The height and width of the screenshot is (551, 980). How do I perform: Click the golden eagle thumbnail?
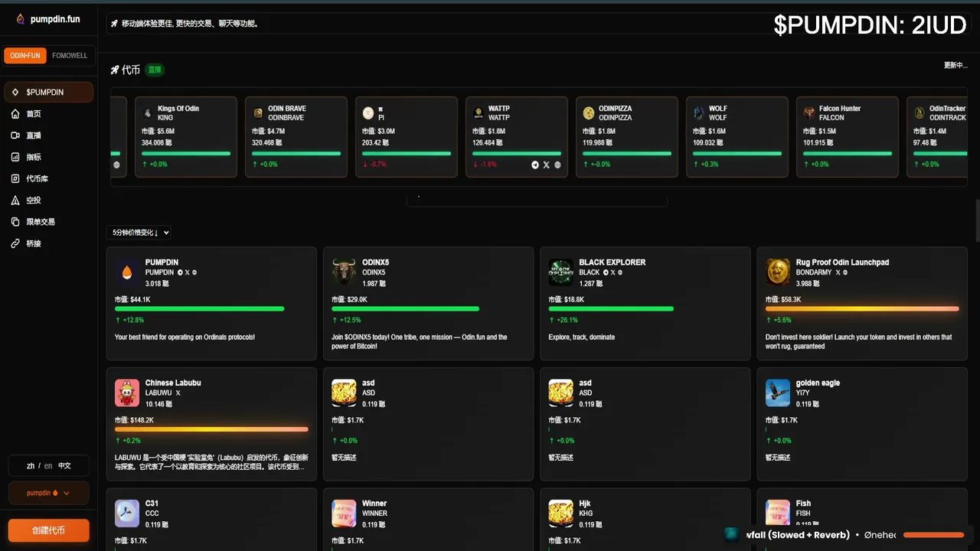pos(778,393)
